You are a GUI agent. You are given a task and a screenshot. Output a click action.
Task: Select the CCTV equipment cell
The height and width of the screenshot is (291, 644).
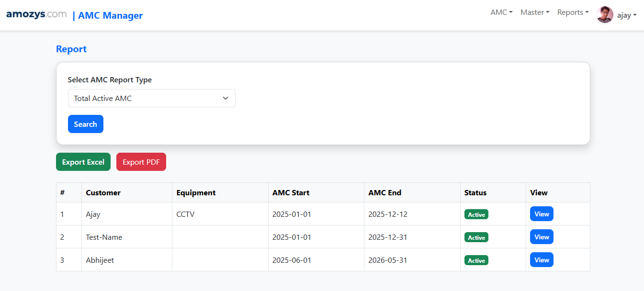coord(186,214)
